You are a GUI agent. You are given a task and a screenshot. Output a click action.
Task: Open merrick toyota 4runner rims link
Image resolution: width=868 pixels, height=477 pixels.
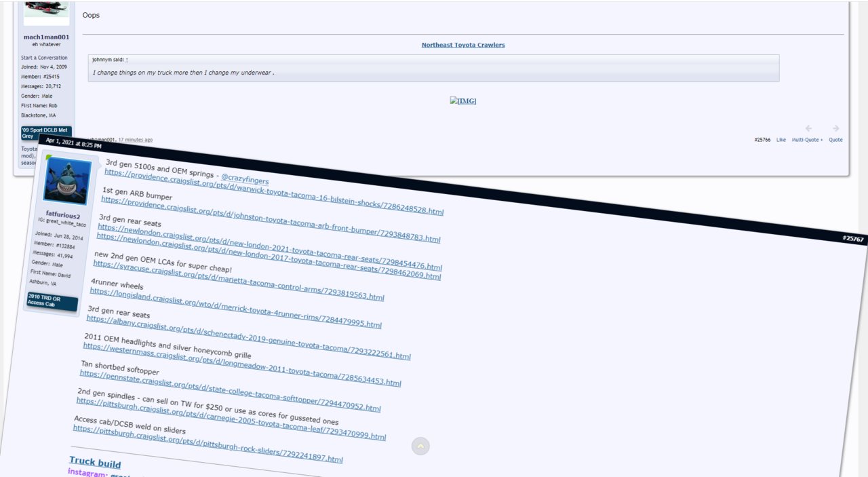(x=235, y=308)
